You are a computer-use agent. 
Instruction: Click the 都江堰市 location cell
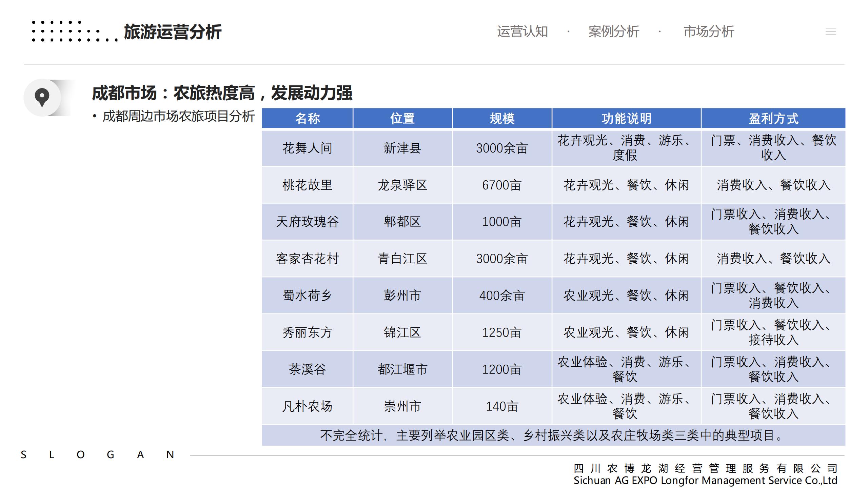coord(402,369)
